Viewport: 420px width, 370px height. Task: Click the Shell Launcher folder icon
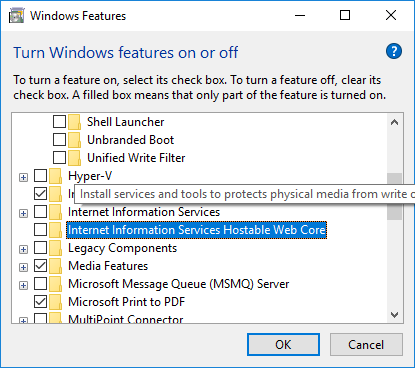click(x=74, y=122)
